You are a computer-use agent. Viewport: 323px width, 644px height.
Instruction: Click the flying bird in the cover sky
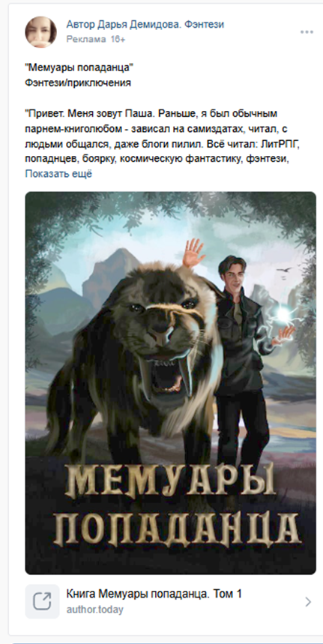point(284,270)
